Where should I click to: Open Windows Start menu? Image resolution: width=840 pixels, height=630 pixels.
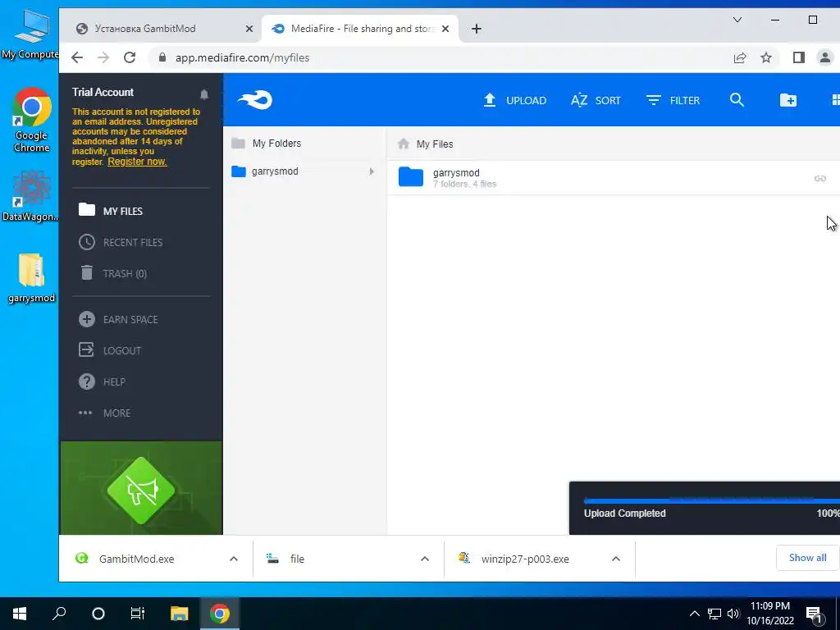pos(20,613)
